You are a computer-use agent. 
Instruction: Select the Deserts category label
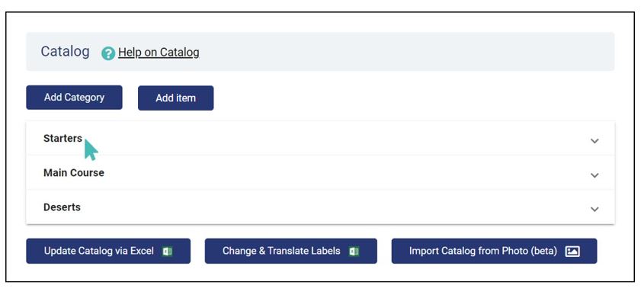(62, 207)
